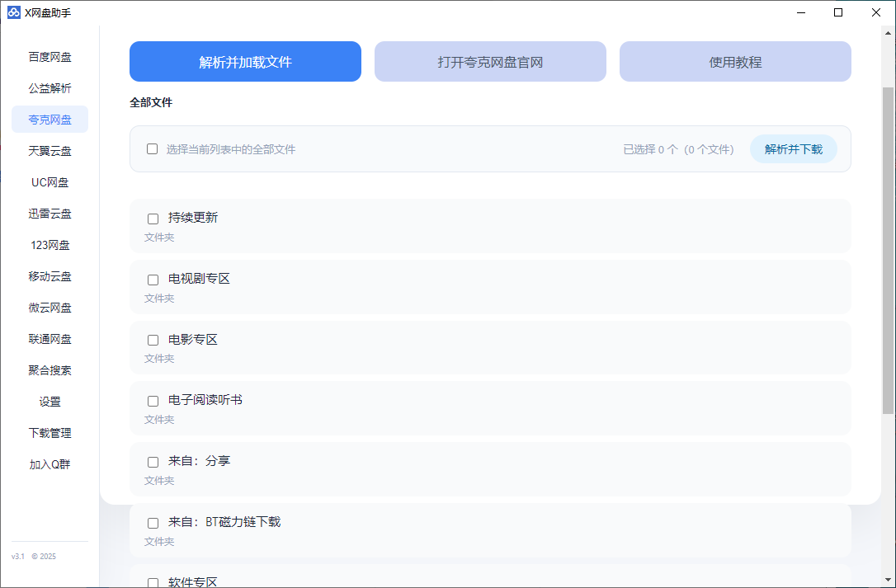The image size is (896, 588).
Task: Click the 解析并加载文件 button
Action: click(x=245, y=62)
